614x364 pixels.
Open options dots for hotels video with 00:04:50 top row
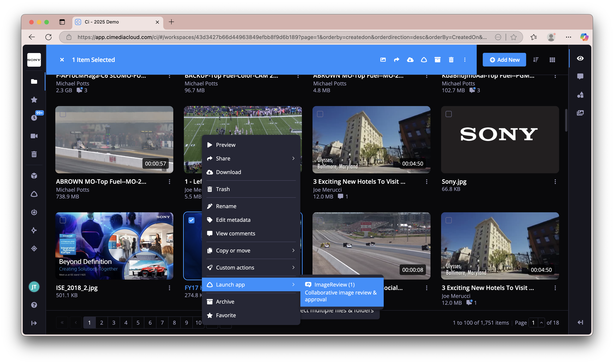tap(427, 181)
